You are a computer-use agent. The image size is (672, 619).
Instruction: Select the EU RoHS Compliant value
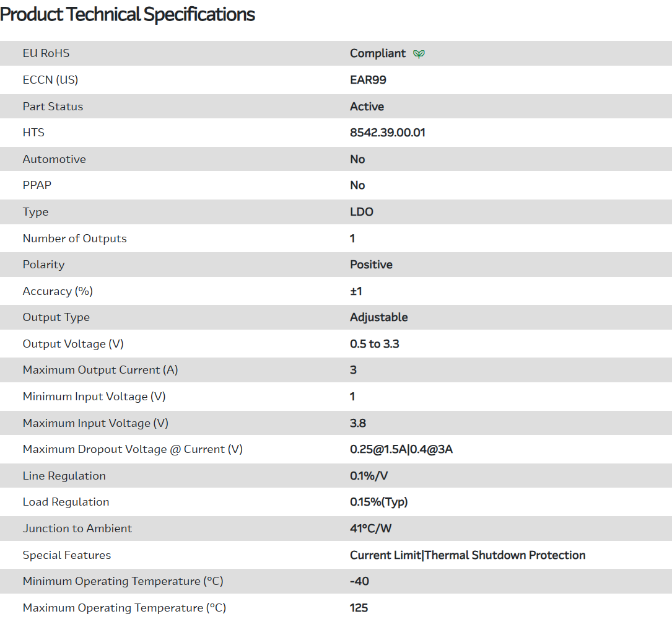[378, 53]
